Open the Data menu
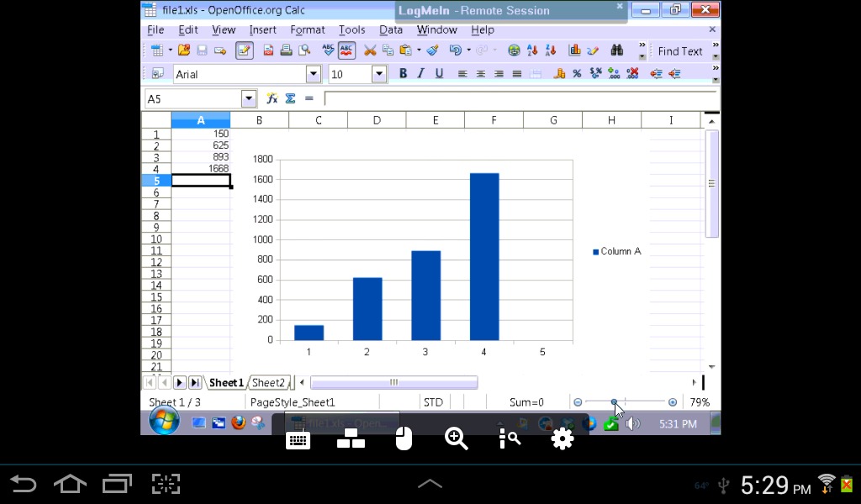Screen dimensions: 861x504 (x=390, y=29)
